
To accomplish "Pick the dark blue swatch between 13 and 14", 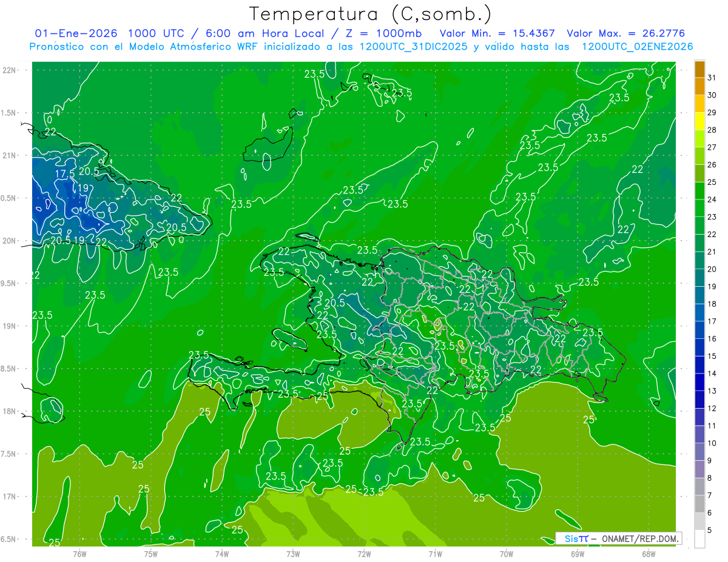I will pos(699,383).
